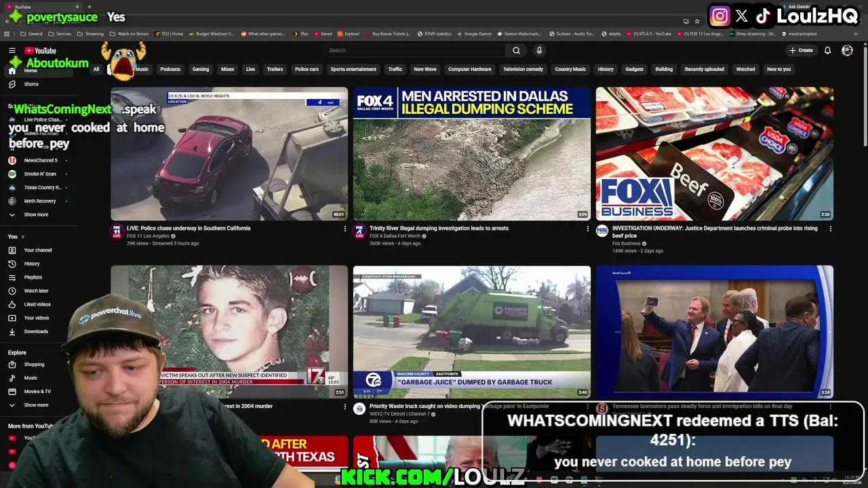Image resolution: width=868 pixels, height=488 pixels.
Task: Open the notifications bell
Action: tap(827, 50)
